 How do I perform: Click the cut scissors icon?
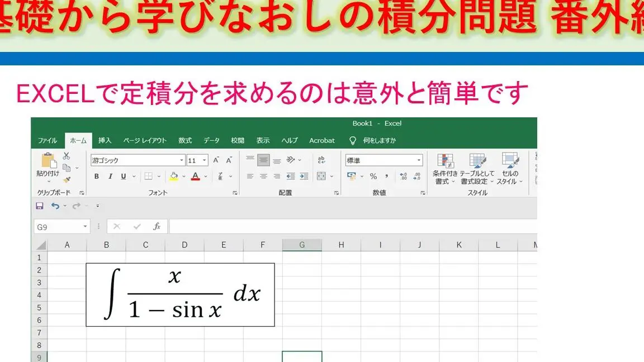tap(67, 156)
